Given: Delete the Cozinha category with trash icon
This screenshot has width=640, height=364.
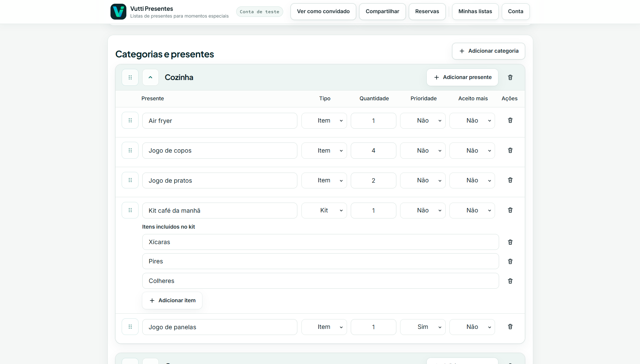Looking at the screenshot, I should 510,77.
